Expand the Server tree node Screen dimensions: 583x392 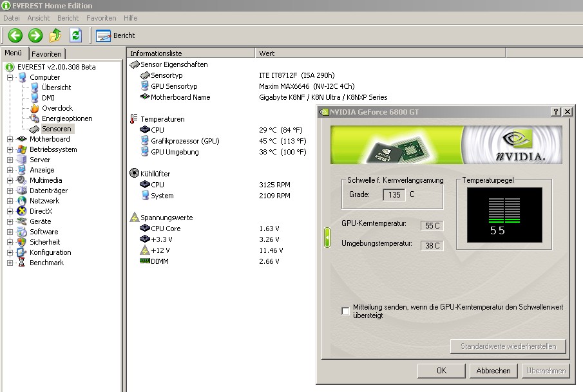click(10, 160)
